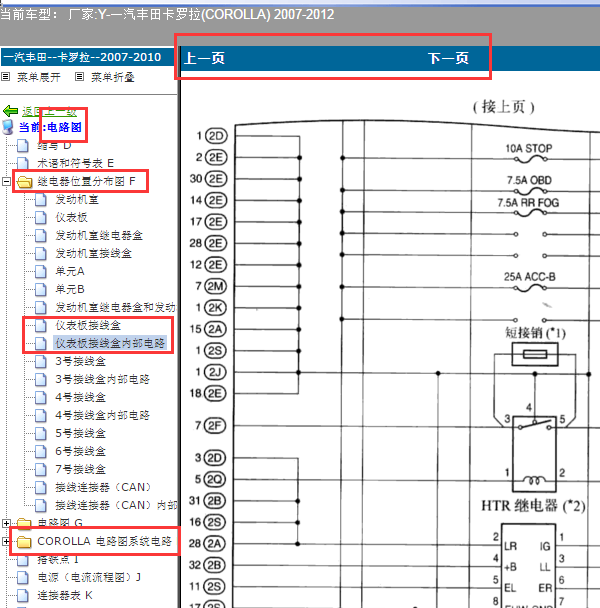Open 接线连接器（CAN）内部 tree entry
This screenshot has height=608, width=600.
(116, 505)
